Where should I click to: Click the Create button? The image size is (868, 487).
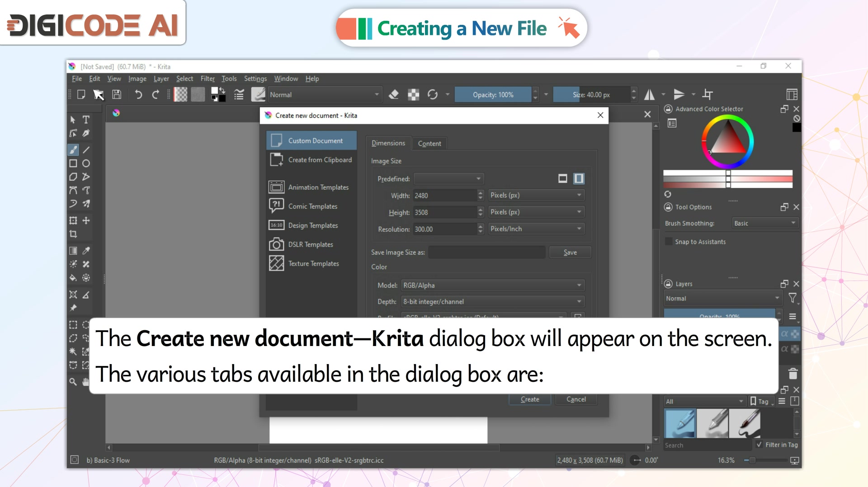point(530,399)
